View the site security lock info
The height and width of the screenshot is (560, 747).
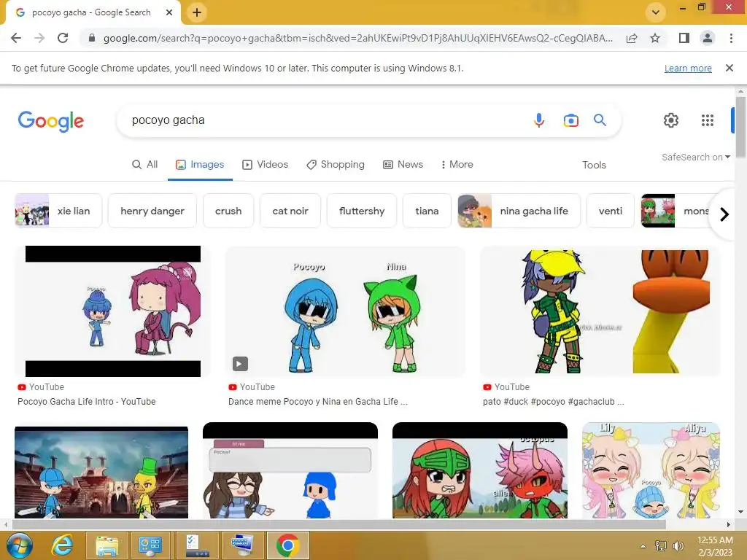coord(92,38)
